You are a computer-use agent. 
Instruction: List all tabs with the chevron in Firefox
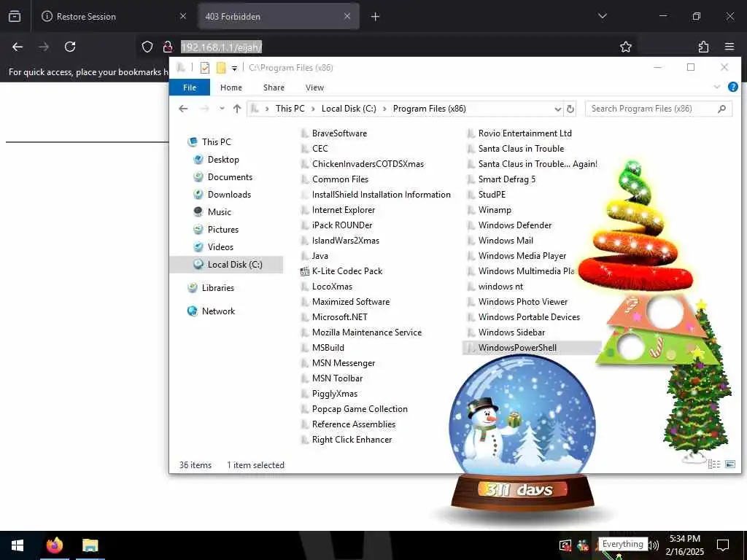602,16
